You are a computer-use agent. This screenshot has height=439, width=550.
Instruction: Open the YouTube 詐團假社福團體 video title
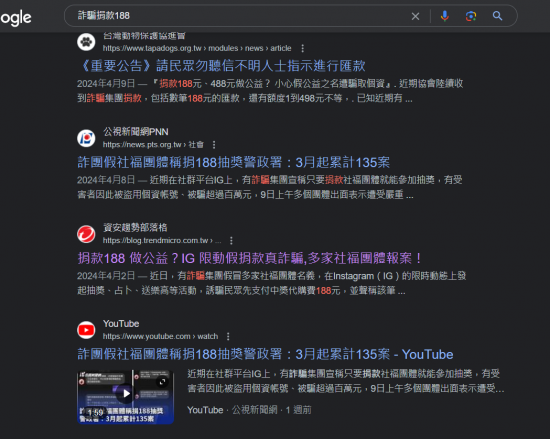click(x=265, y=354)
